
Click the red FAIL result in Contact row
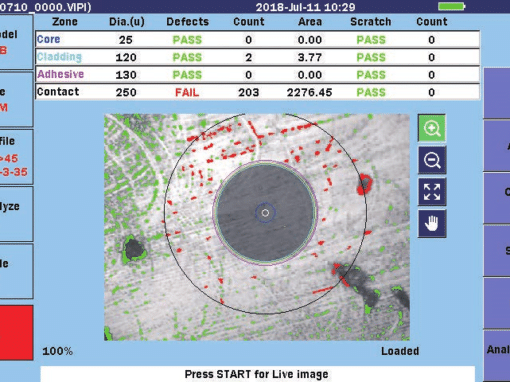pos(187,92)
